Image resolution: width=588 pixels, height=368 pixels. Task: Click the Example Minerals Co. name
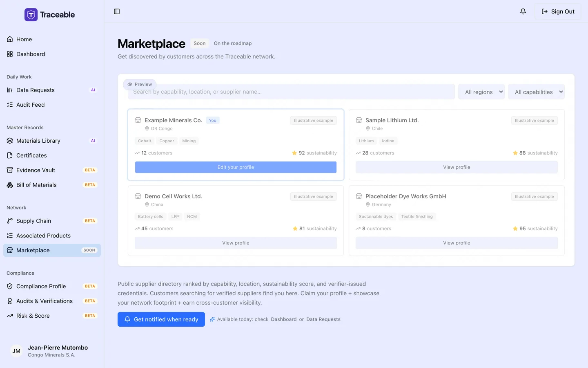(173, 120)
